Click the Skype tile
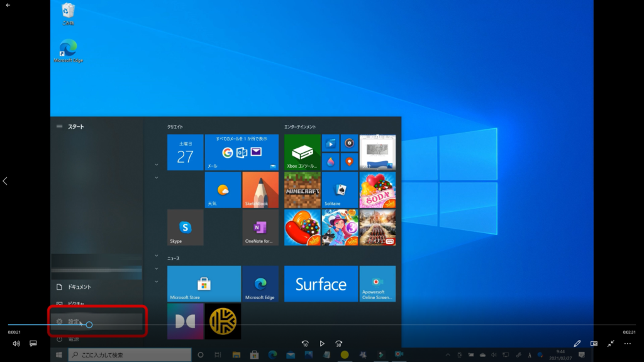Screen dimensions: 644x362 185,228
